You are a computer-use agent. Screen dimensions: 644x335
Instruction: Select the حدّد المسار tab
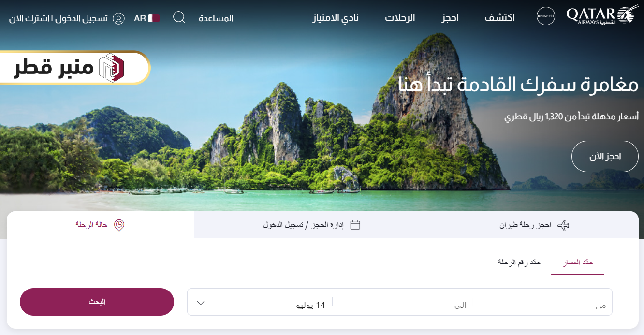tap(578, 262)
